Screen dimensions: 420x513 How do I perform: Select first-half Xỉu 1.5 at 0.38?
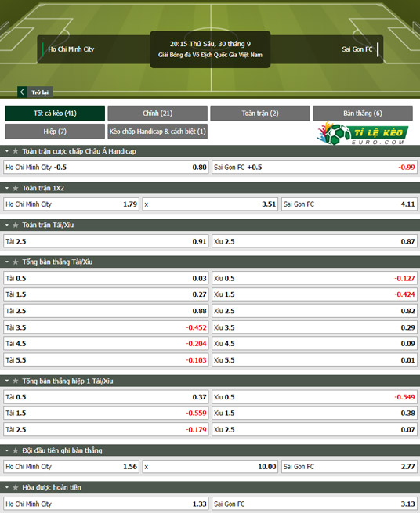(314, 414)
